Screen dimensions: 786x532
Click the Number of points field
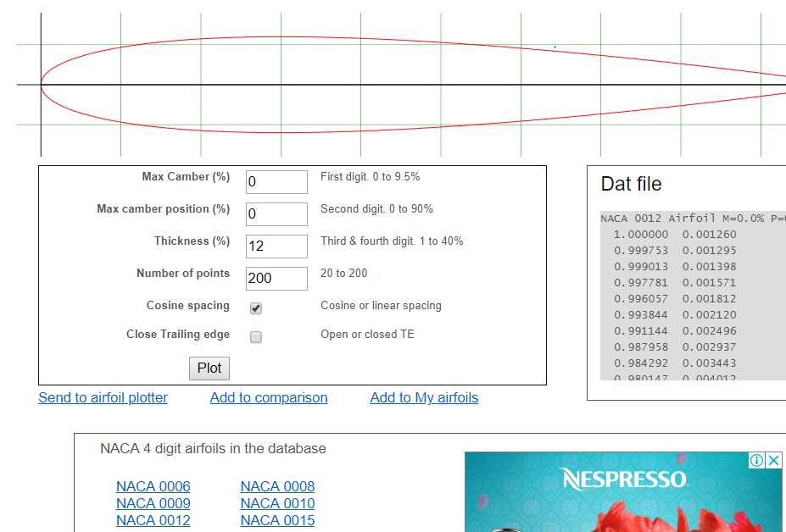[x=276, y=278]
